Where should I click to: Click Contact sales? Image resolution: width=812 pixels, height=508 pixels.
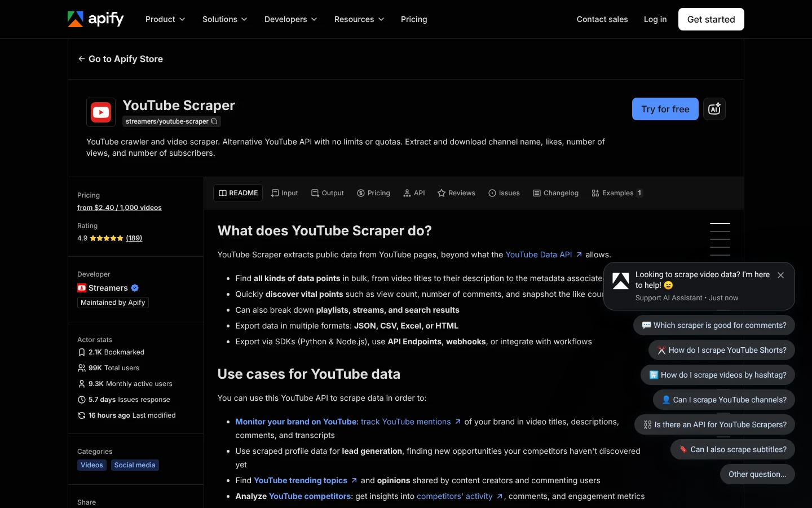point(602,19)
